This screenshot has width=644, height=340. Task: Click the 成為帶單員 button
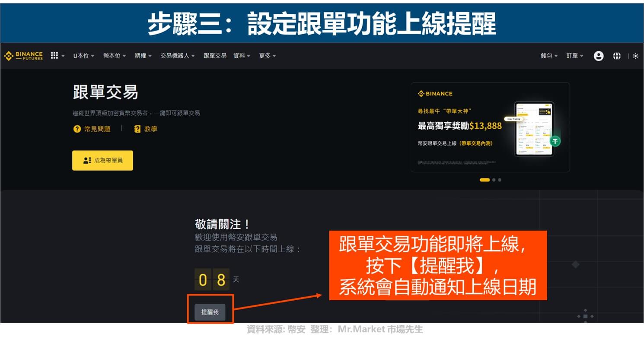102,160
